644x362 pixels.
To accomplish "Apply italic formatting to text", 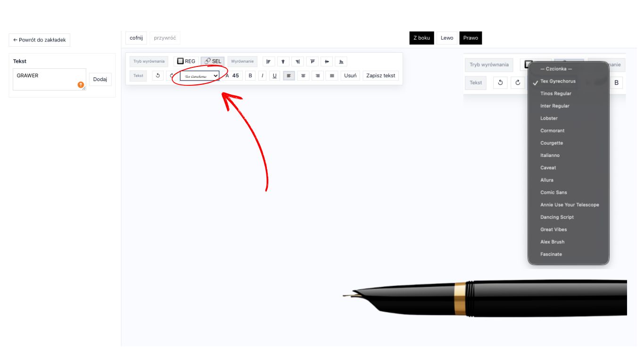I will point(263,75).
